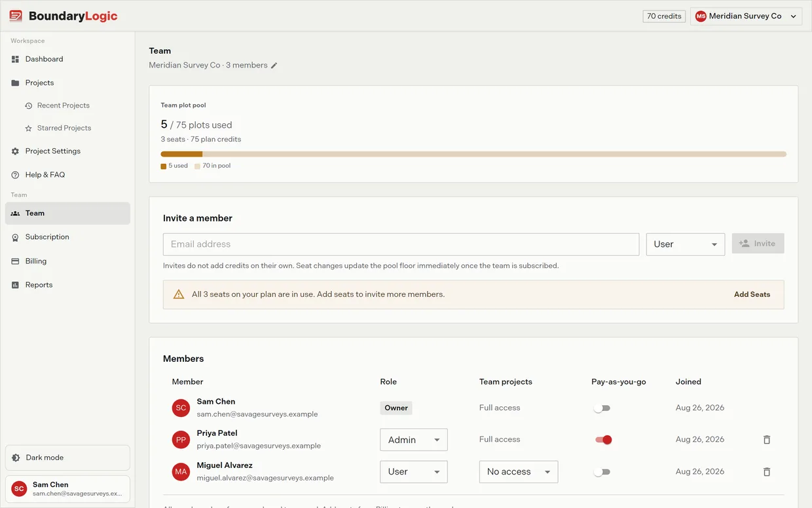This screenshot has width=812, height=508.
Task: Open the Billing page
Action: point(67,262)
